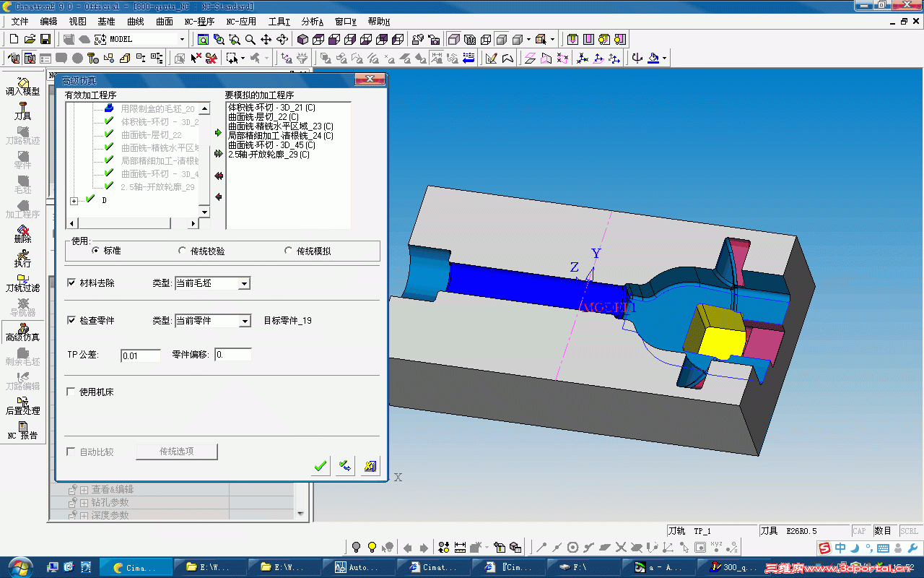Click the zoom magnifier icon in toolbar
The height and width of the screenshot is (578, 924).
coord(250,39)
